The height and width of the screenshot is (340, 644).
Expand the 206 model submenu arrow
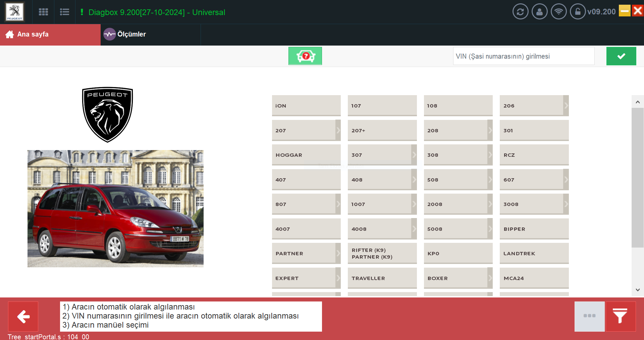pos(566,106)
